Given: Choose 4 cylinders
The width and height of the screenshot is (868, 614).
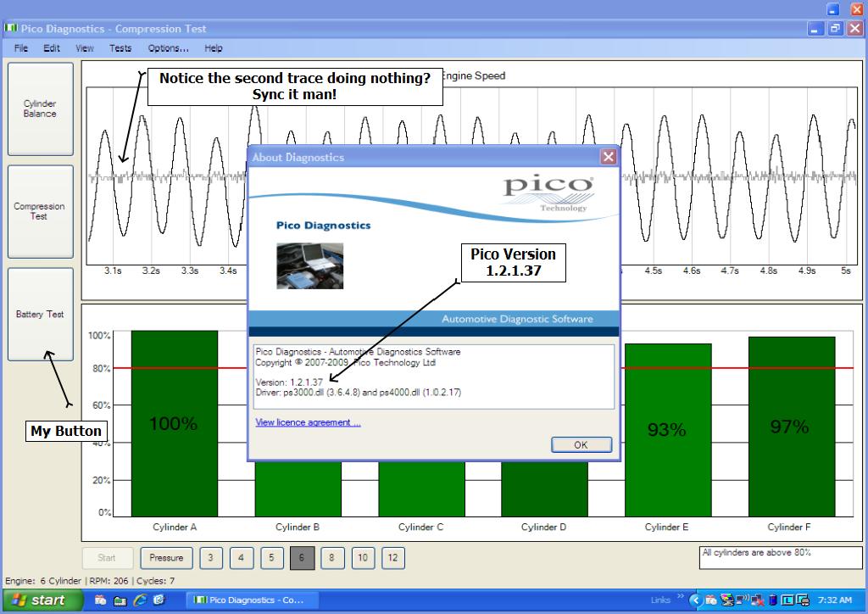Looking at the screenshot, I should point(241,557).
